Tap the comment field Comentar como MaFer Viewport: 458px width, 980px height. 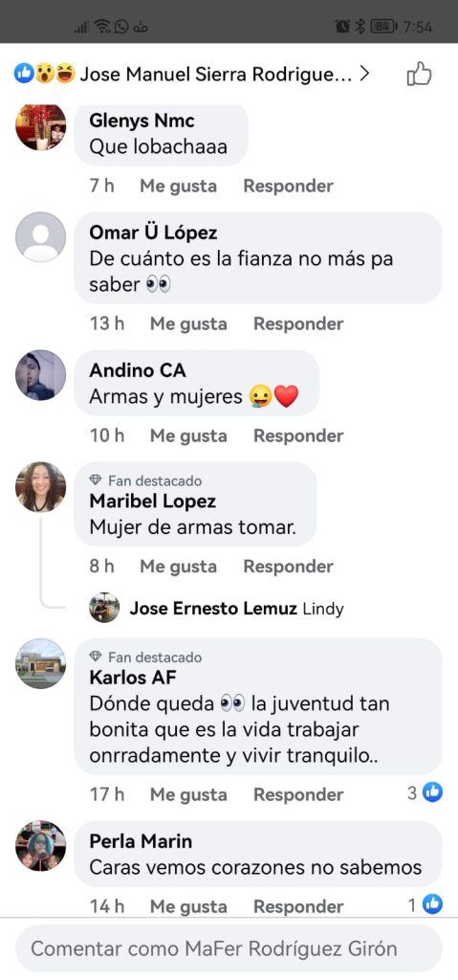229,948
